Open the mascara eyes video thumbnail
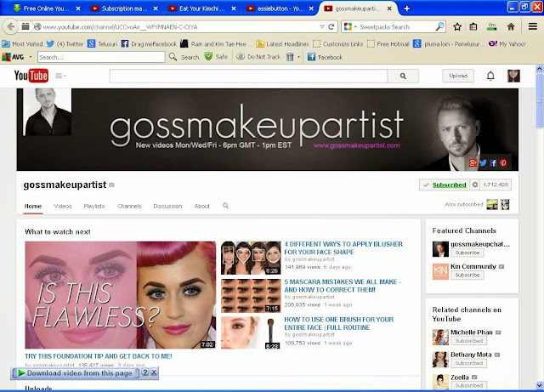 tap(251, 295)
